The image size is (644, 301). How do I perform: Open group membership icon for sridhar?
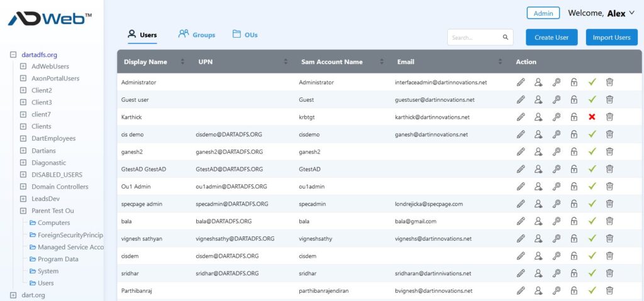(538, 273)
